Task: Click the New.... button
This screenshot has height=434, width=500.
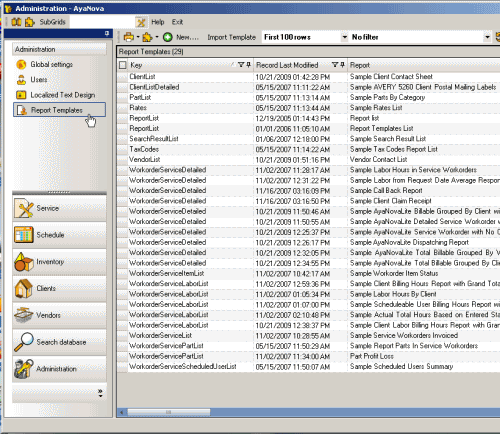Action: point(187,37)
